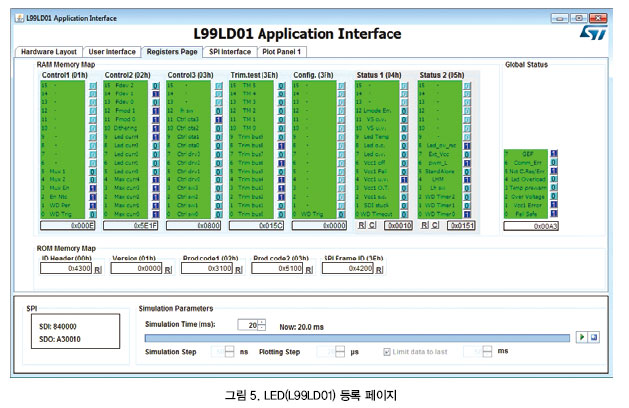Image resolution: width=629 pixels, height=408 pixels.
Task: Select the Registers Page tab
Action: point(172,52)
